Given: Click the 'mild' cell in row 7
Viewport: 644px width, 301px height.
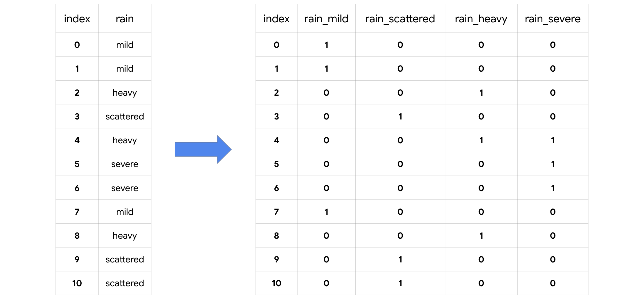Looking at the screenshot, I should point(125,212).
